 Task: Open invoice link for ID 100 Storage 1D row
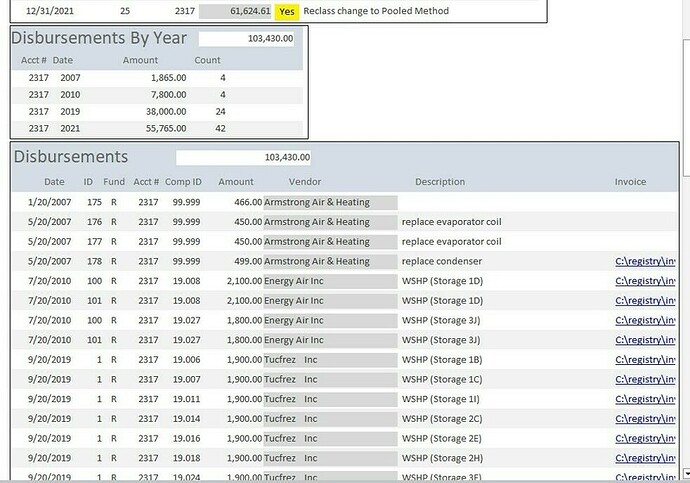coord(645,281)
